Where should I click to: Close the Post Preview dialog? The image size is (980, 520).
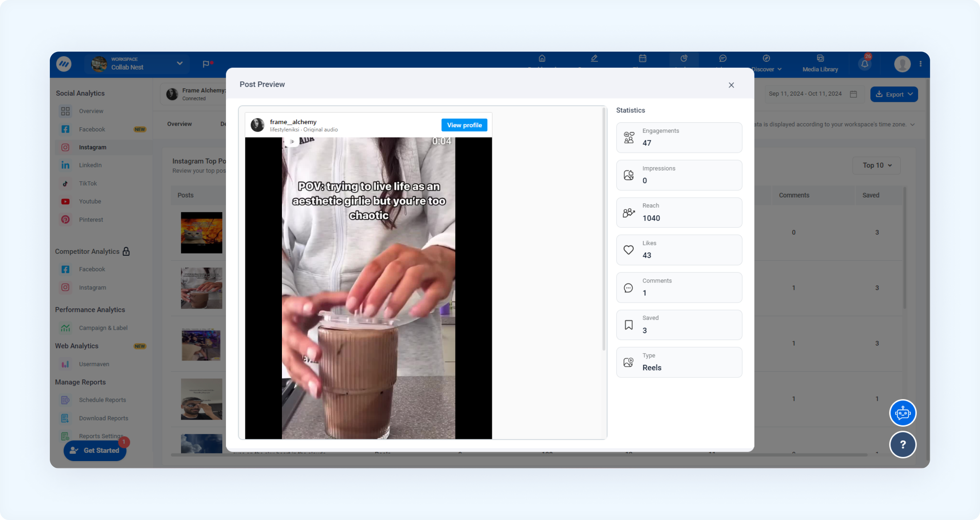(x=731, y=85)
